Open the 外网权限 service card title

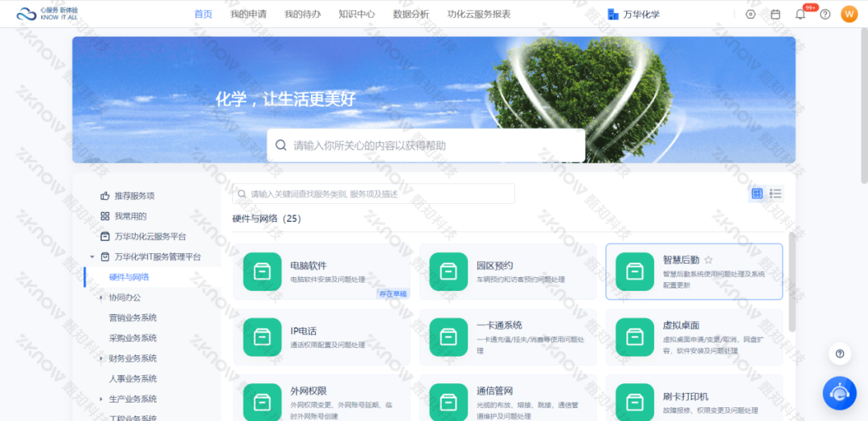click(309, 390)
